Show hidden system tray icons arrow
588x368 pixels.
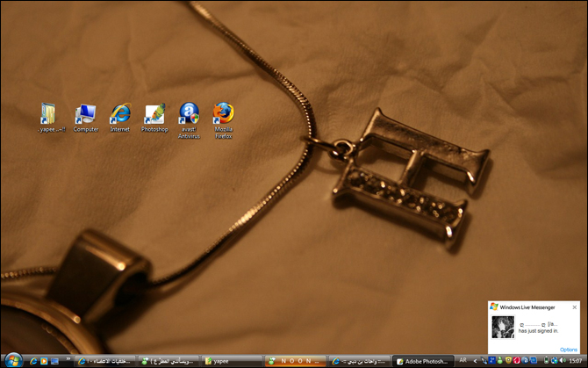pos(477,361)
